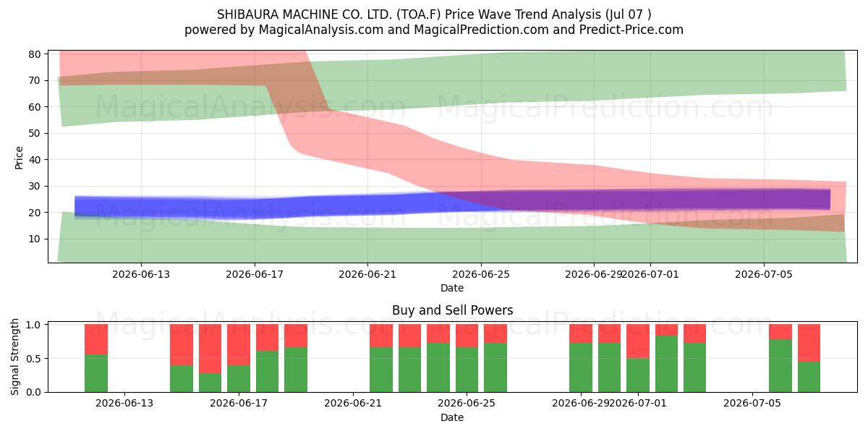868x434 pixels.
Task: Click the 'Price' y-axis label
Action: (x=20, y=158)
